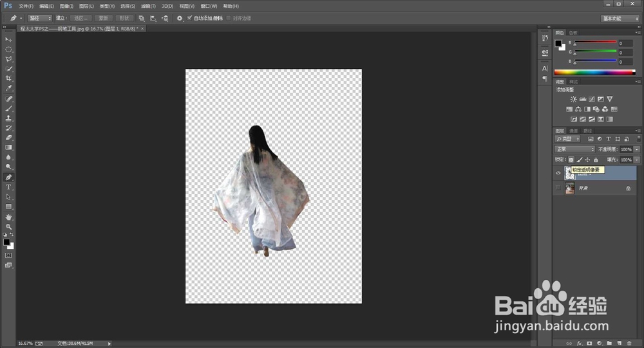The height and width of the screenshot is (348, 644).
Task: Select the Pen tool in toolbox
Action: (x=8, y=178)
